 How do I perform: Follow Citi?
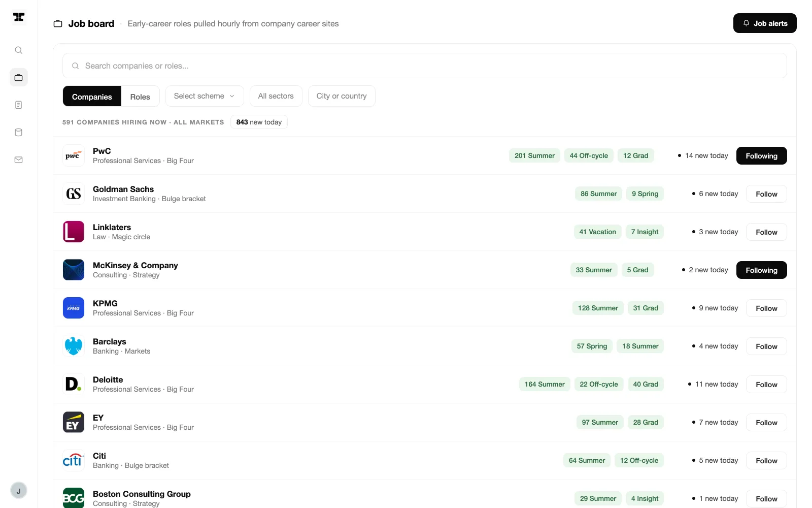pos(766,461)
